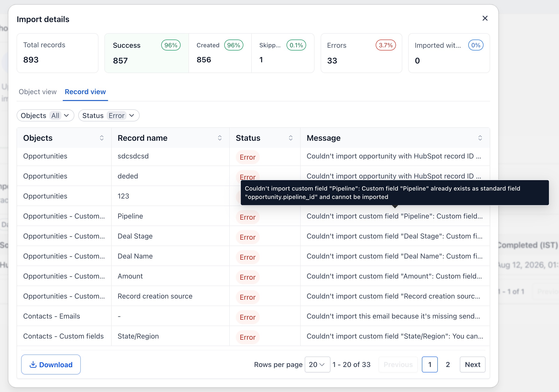Viewport: 559px width, 392px height.
Task: Click the Record creation source error message
Action: tap(393, 296)
